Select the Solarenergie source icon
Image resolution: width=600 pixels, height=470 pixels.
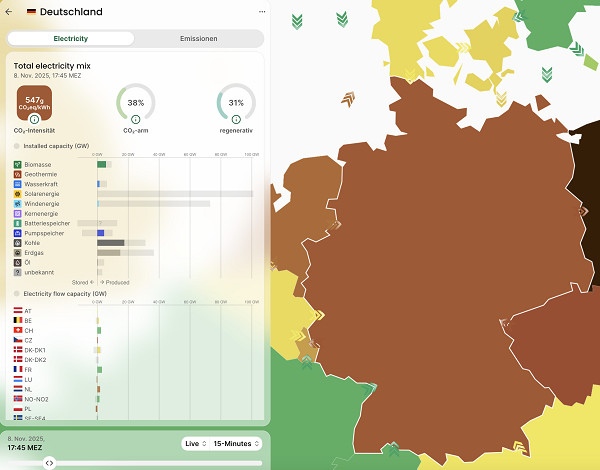click(17, 194)
